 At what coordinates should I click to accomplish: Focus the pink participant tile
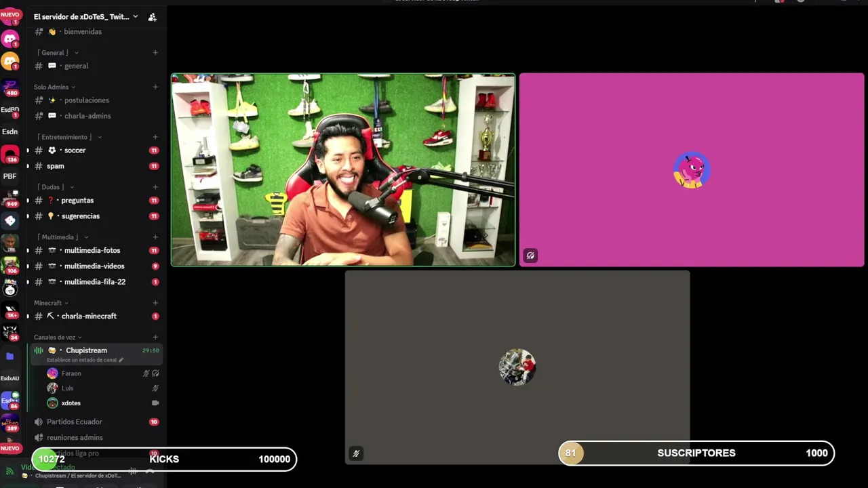[x=692, y=169]
